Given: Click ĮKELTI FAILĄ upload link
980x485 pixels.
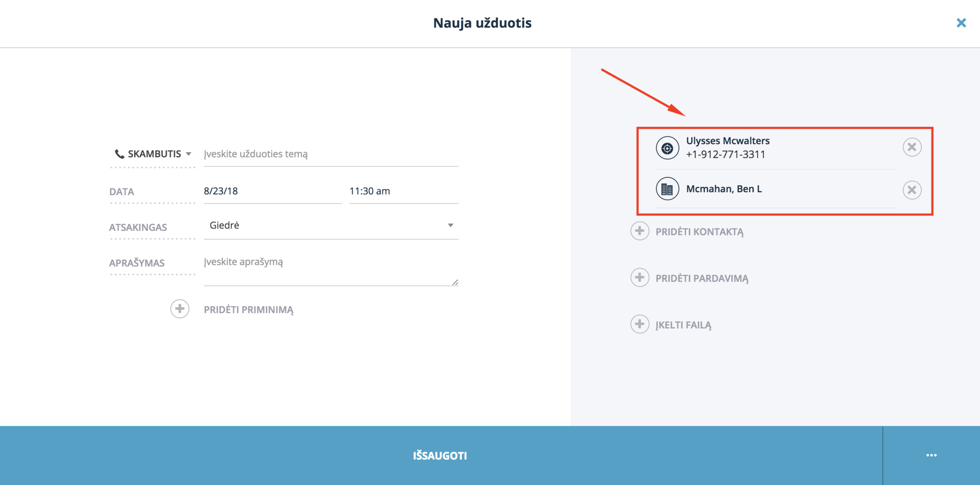Looking at the screenshot, I should tap(683, 325).
